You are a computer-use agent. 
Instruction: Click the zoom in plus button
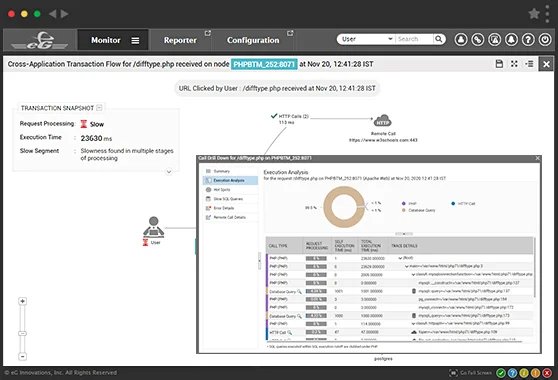(22, 301)
